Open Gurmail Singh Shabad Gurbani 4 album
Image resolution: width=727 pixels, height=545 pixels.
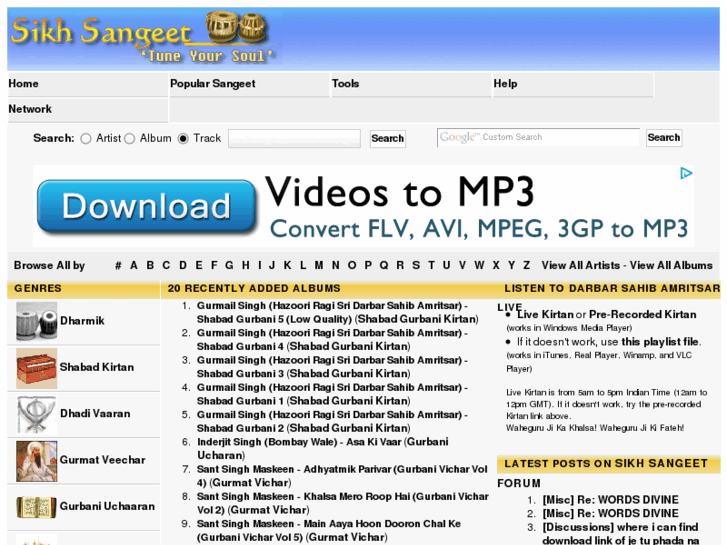pos(332,340)
